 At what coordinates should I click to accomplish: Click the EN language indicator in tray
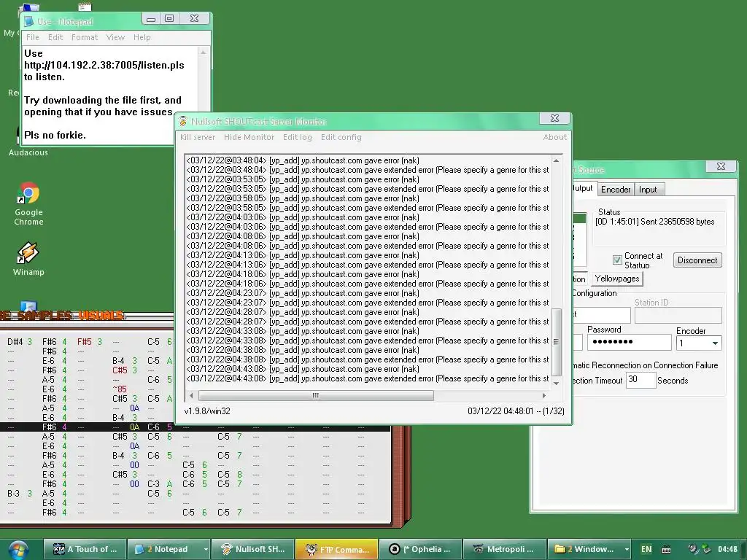click(646, 549)
